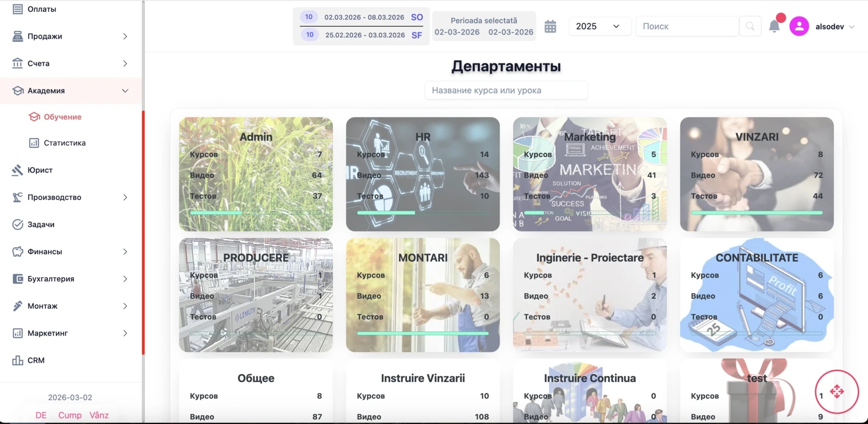
Task: Collapse the Академия submenu chevron
Action: (125, 90)
